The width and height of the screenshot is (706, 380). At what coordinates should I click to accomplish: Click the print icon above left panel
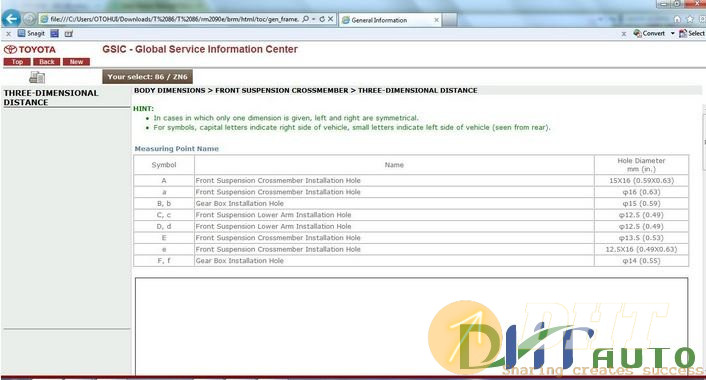point(37,77)
